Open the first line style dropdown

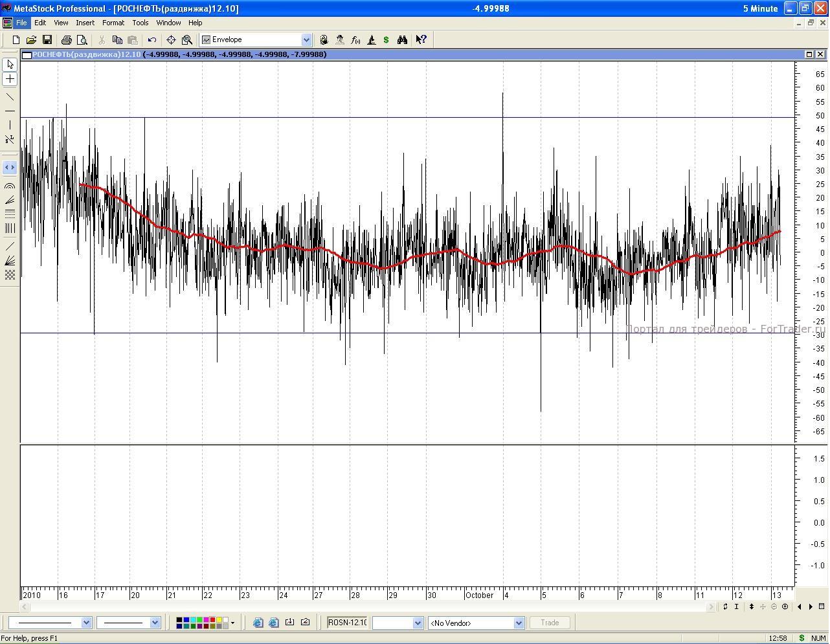86,623
